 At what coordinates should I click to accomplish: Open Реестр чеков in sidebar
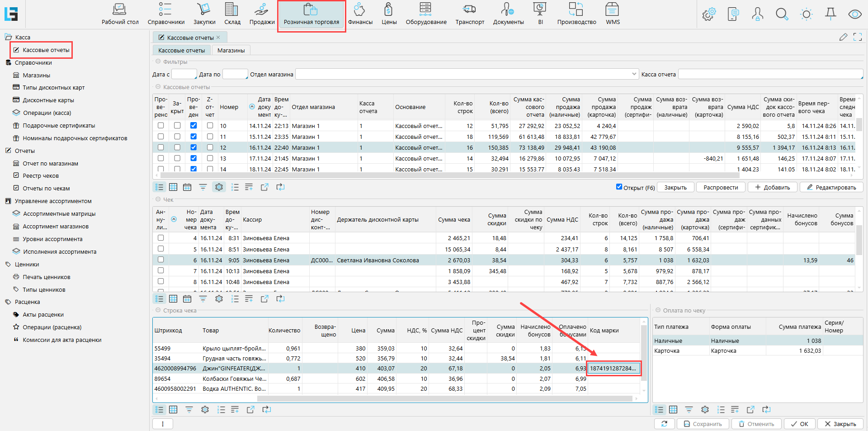(x=41, y=176)
